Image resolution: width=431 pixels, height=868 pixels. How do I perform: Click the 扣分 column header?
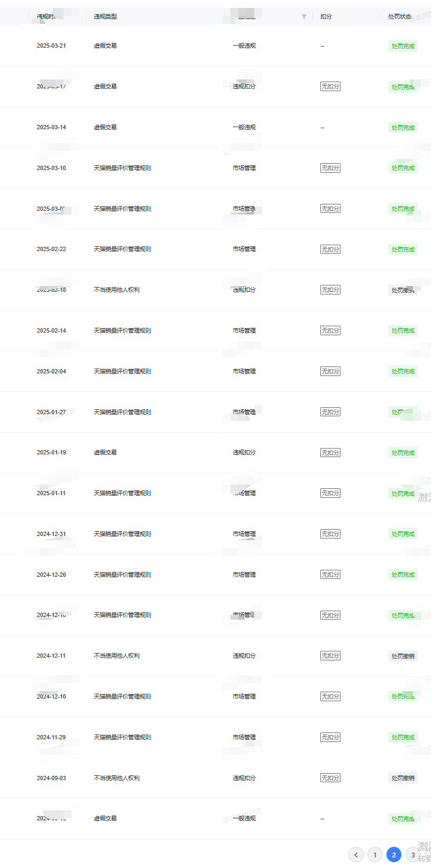click(x=326, y=16)
